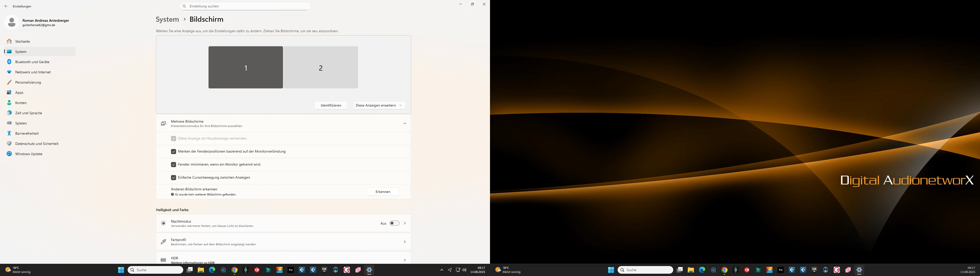980x276 pixels.
Task: Open the weather widget on the wallpaper monitor's taskbar
Action: point(508,270)
